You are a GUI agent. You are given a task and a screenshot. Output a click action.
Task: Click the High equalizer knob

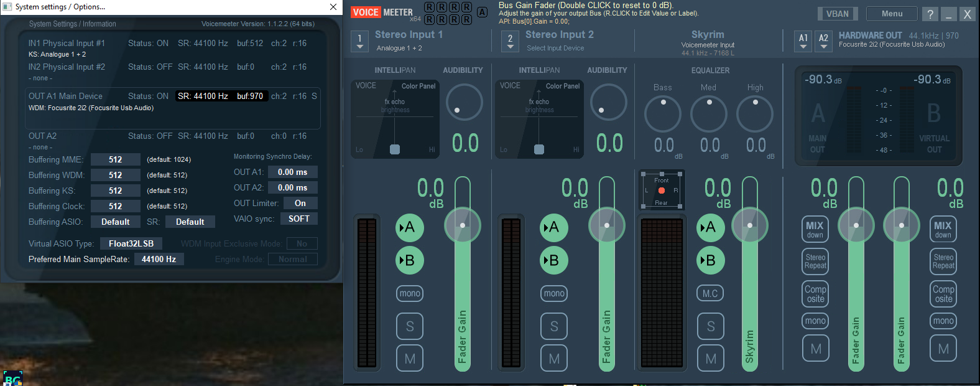(754, 114)
